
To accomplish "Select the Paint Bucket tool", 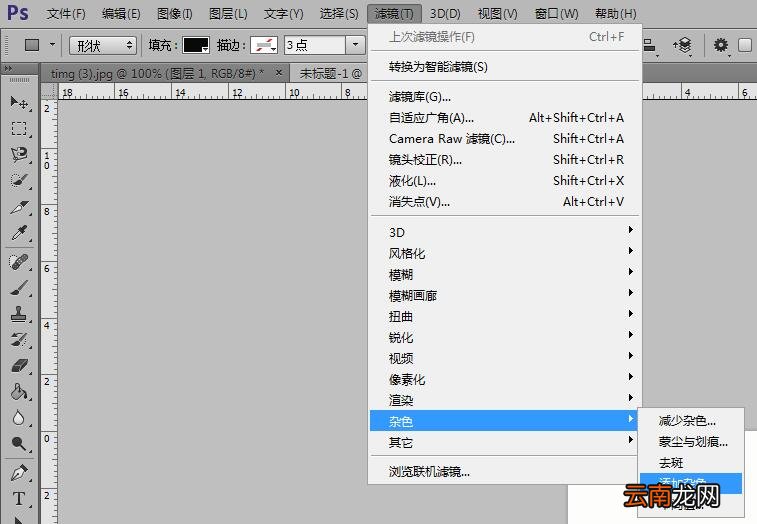I will pos(19,392).
